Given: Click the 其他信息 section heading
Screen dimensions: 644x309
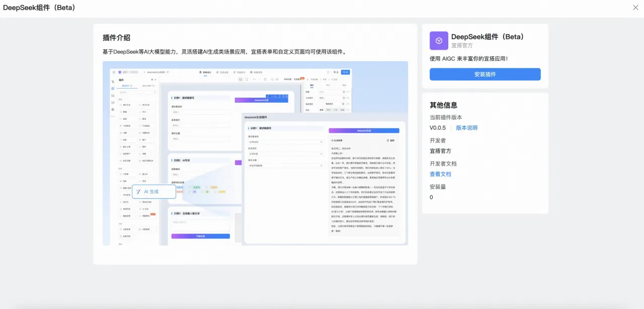Looking at the screenshot, I should 443,105.
